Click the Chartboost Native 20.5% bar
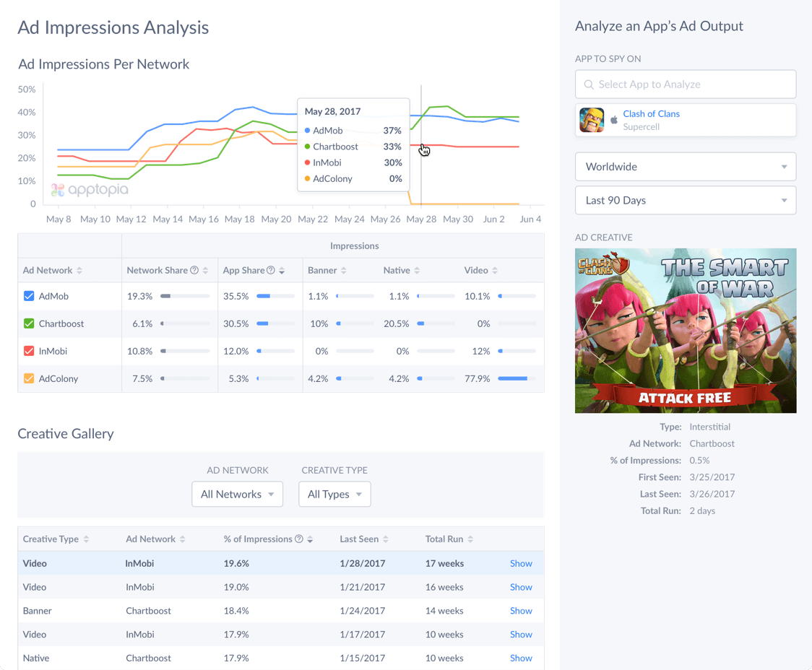 pos(436,323)
